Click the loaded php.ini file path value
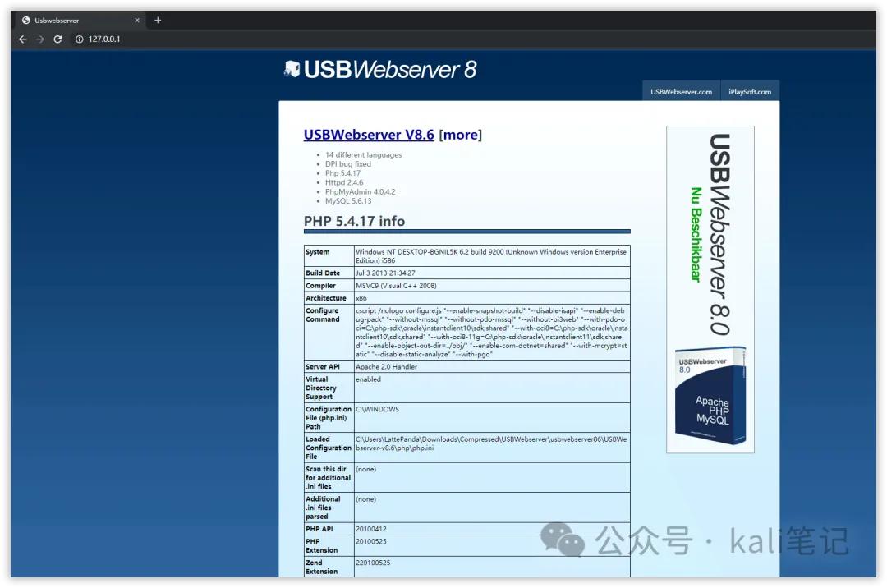887x588 pixels. tap(491, 443)
